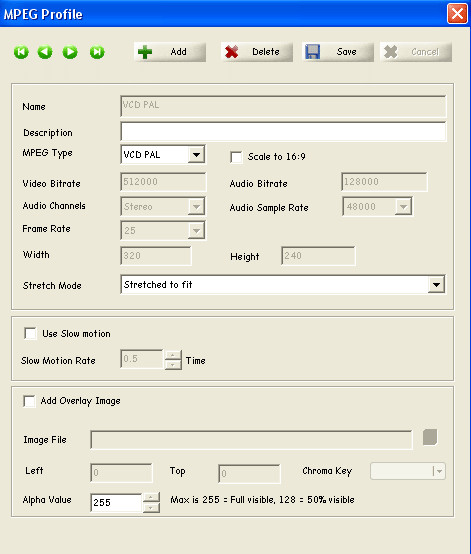Viewport: 471px width, 554px height.
Task: Click the Image File path field
Action: pyautogui.click(x=251, y=440)
